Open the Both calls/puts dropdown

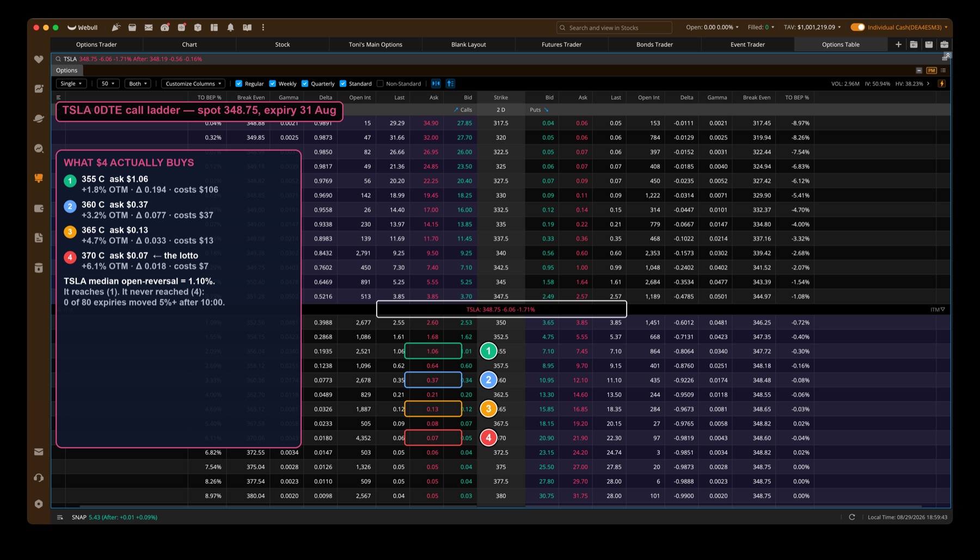138,83
